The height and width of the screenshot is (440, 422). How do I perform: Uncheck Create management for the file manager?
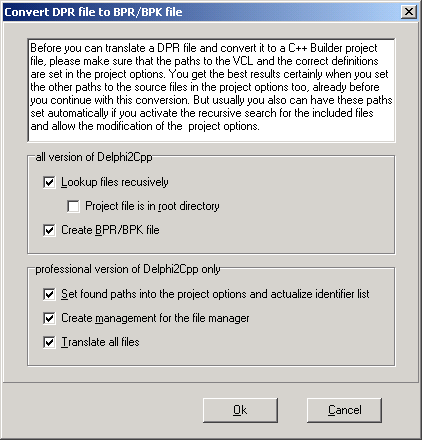tap(49, 318)
